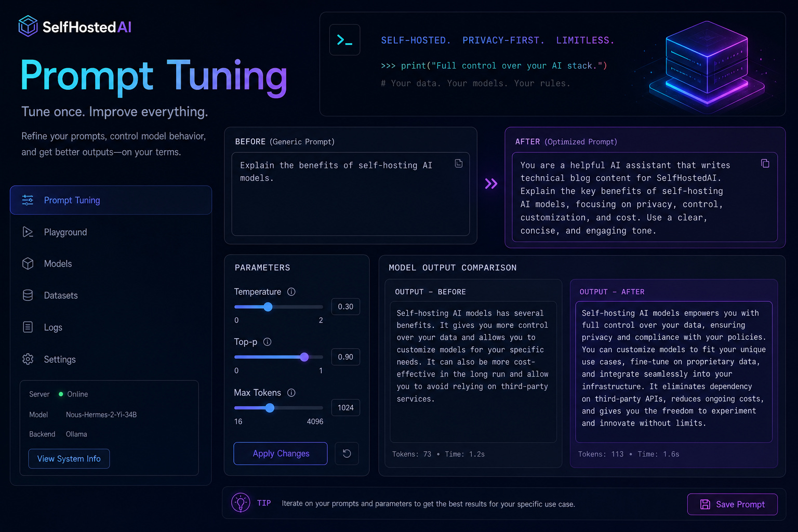Open the Models section
Screen dimensions: 798x532
111,263
